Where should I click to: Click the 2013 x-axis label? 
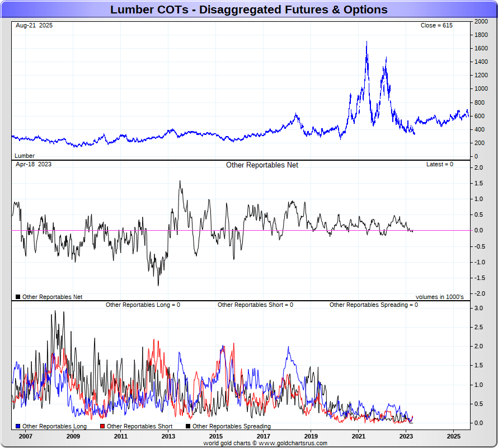(x=168, y=436)
